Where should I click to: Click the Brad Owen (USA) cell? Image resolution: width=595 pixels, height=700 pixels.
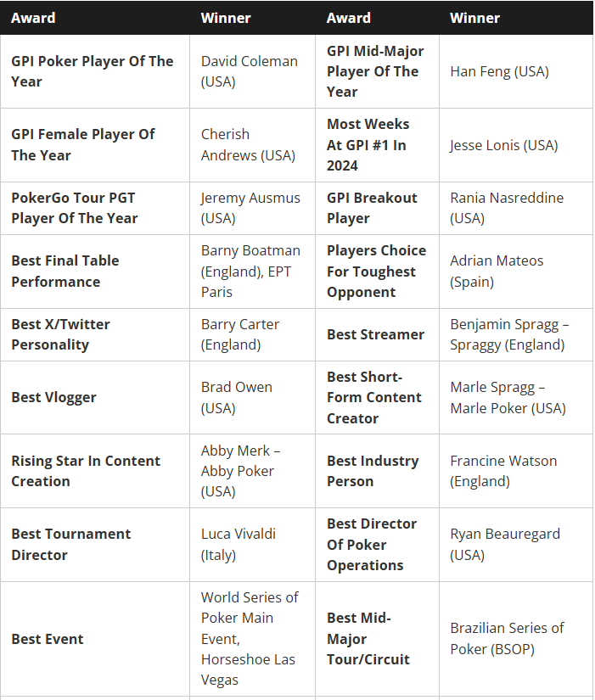click(236, 397)
